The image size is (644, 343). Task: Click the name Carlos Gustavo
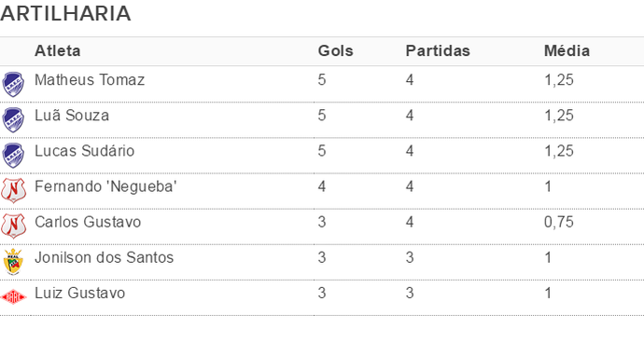(88, 222)
